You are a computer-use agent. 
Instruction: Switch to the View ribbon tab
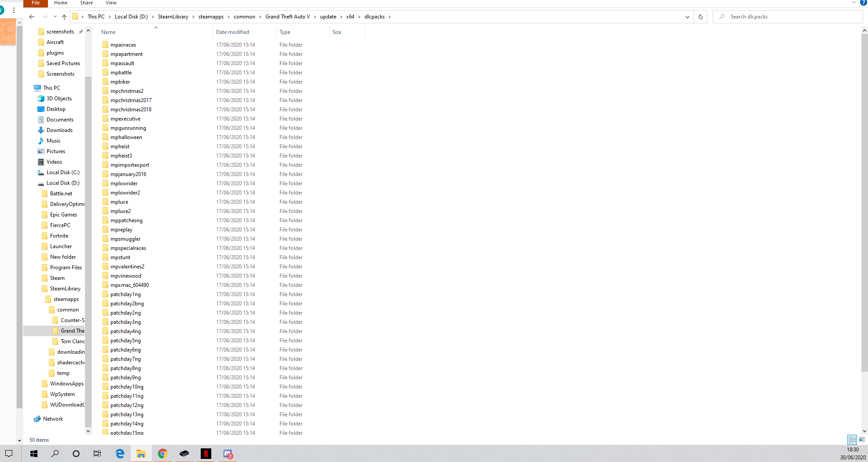pyautogui.click(x=111, y=3)
